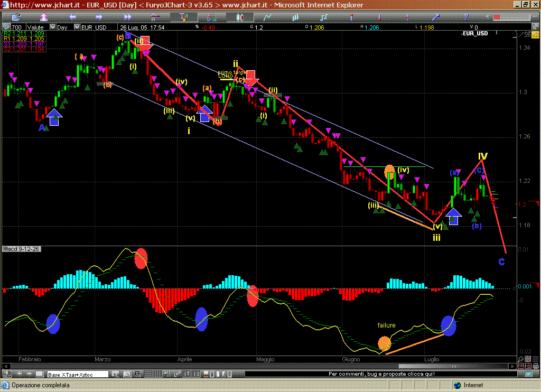Click the Base XTsar+Xstoc template field

[x=78, y=375]
